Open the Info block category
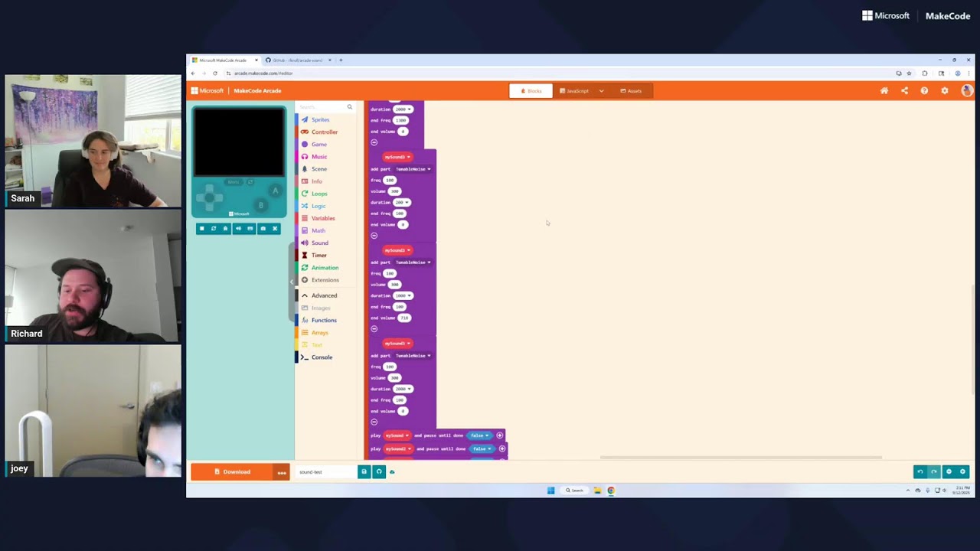 [316, 181]
